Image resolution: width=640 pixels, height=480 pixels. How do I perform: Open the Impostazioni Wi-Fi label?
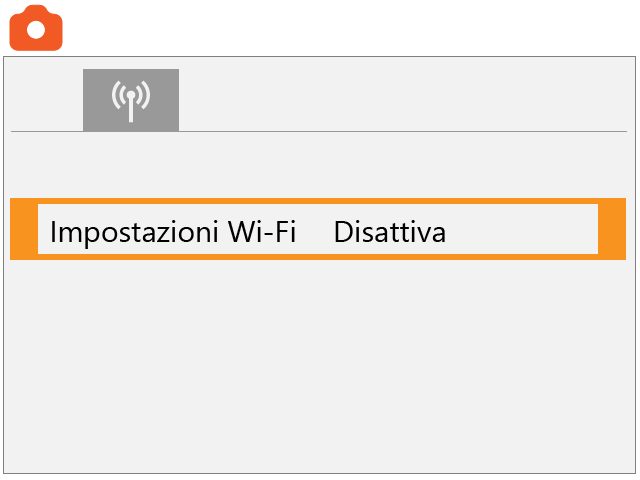coord(173,232)
